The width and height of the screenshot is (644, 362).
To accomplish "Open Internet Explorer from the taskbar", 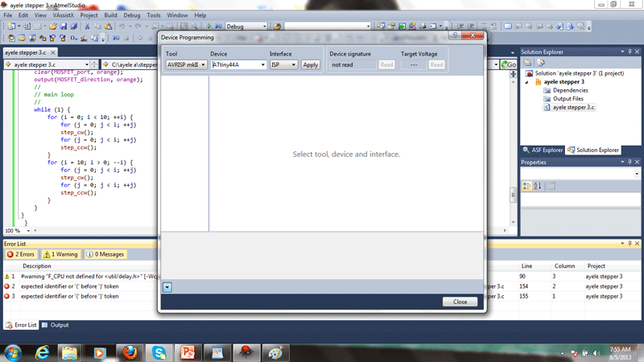I will [43, 352].
